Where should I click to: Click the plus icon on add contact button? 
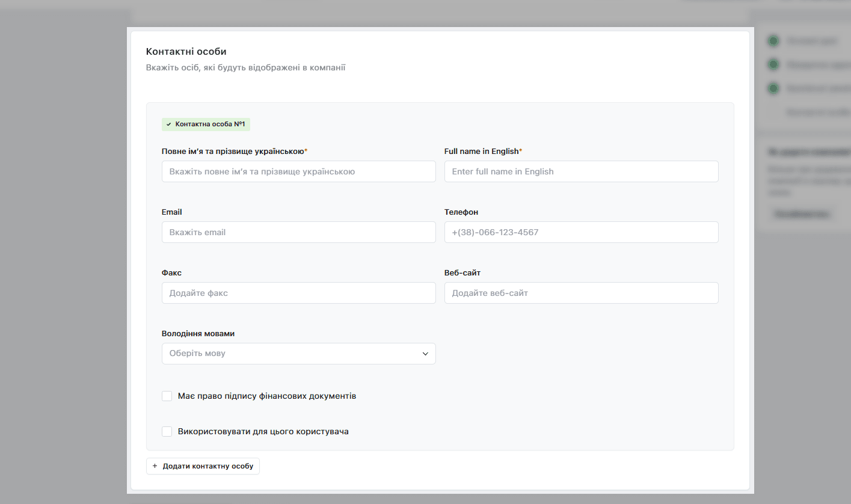coord(155,466)
